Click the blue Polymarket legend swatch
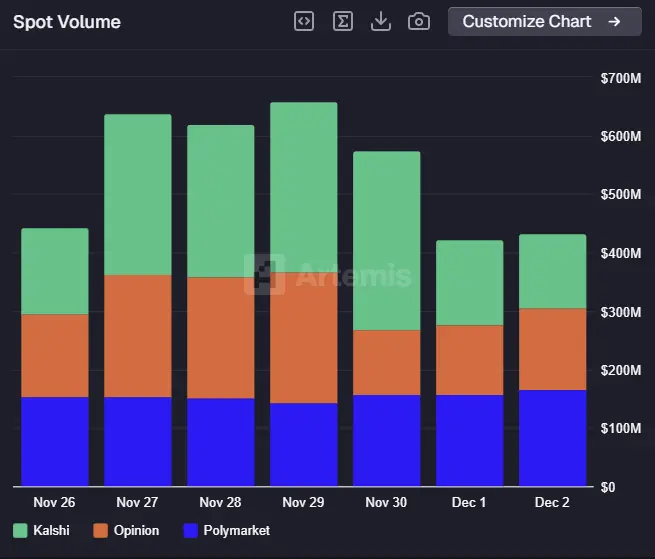 click(192, 530)
